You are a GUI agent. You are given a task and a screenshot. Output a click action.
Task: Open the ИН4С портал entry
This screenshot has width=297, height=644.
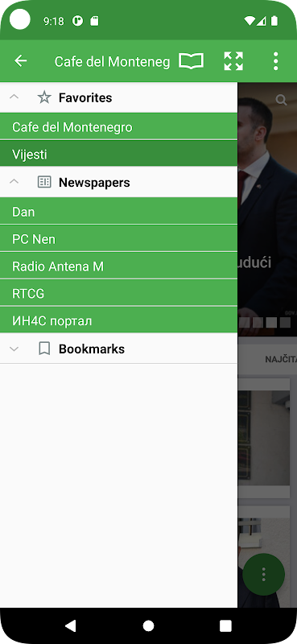pos(118,320)
